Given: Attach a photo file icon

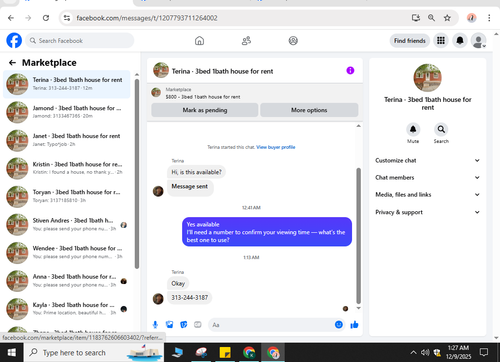Looking at the screenshot, I should point(169,325).
